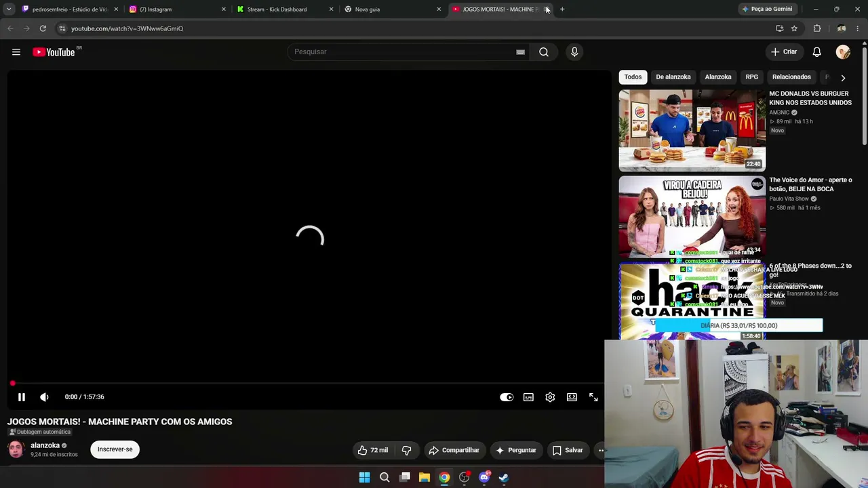This screenshot has height=488, width=868.
Task: Select the De alanzoka filter chip
Action: [673, 77]
